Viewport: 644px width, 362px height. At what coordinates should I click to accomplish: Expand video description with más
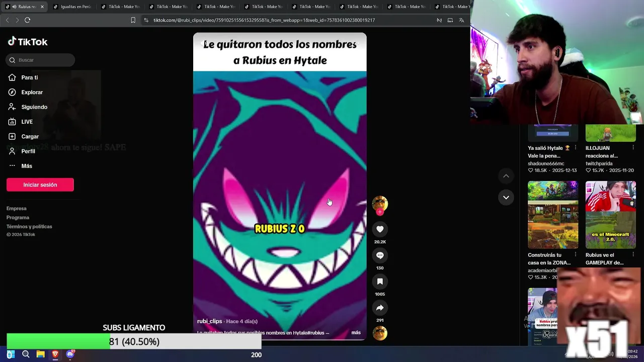click(x=356, y=332)
